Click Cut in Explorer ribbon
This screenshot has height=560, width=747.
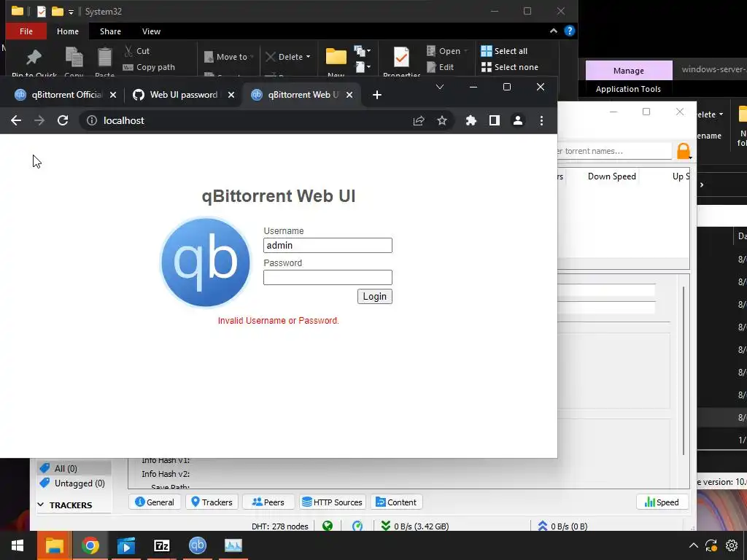coord(136,51)
